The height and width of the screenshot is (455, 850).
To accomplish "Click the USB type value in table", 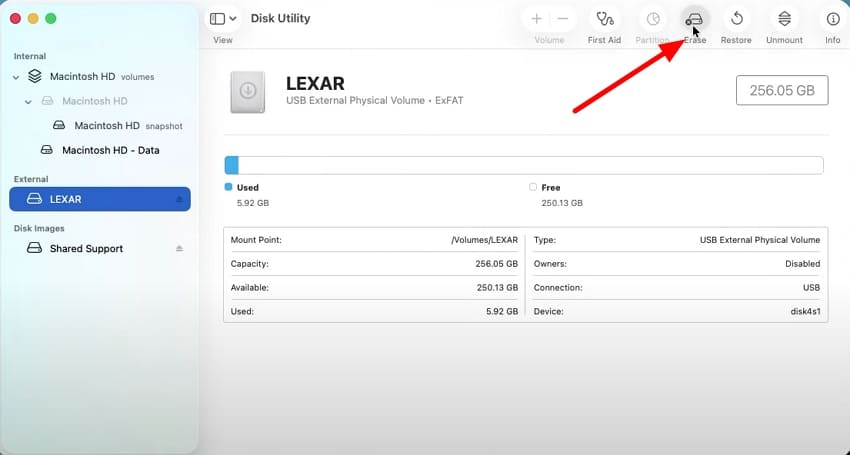I will click(x=759, y=240).
